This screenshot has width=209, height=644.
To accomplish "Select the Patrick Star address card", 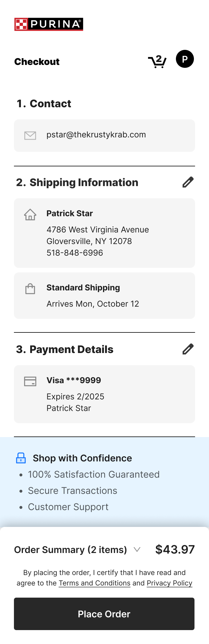I will tap(105, 233).
